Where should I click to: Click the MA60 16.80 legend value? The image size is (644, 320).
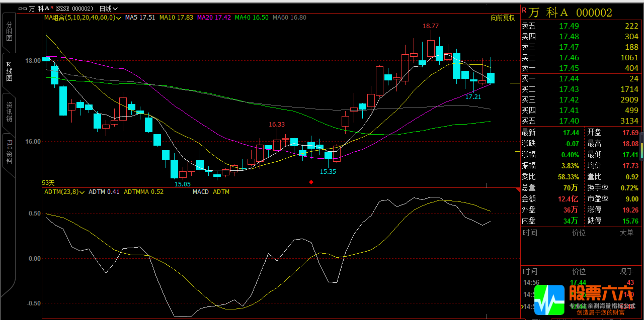coord(289,18)
